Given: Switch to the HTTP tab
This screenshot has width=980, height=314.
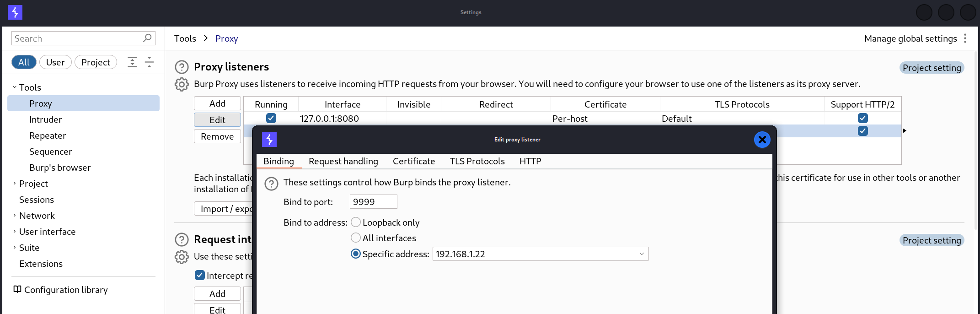Looking at the screenshot, I should [530, 161].
